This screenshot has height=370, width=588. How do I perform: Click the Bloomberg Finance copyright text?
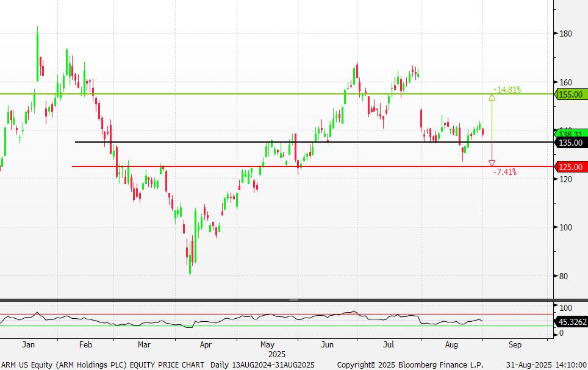(x=411, y=365)
